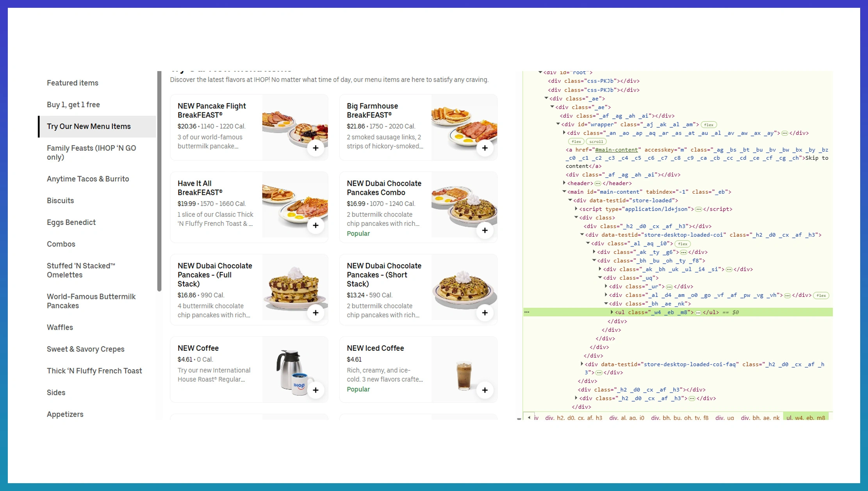Add NEW Iced Coffee using the plus icon
The width and height of the screenshot is (868, 491).
tap(485, 390)
